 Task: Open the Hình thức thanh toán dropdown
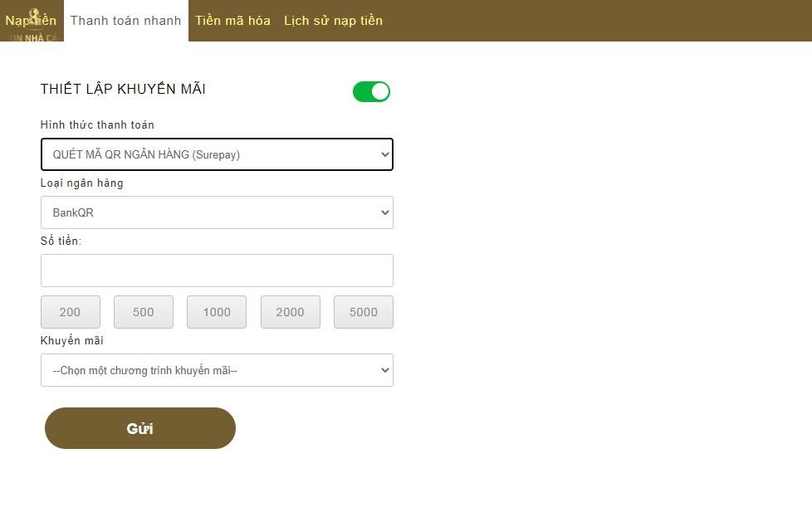[217, 154]
